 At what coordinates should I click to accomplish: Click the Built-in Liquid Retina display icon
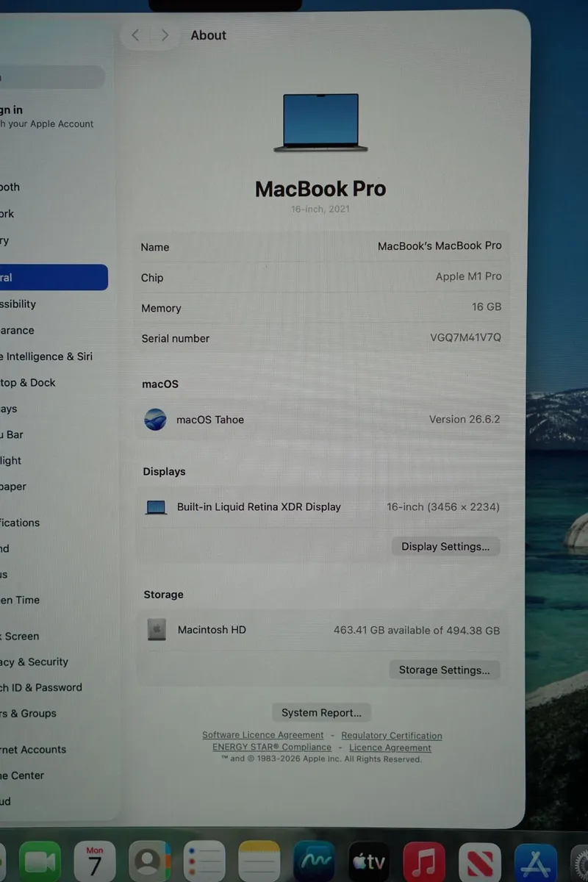(x=157, y=507)
